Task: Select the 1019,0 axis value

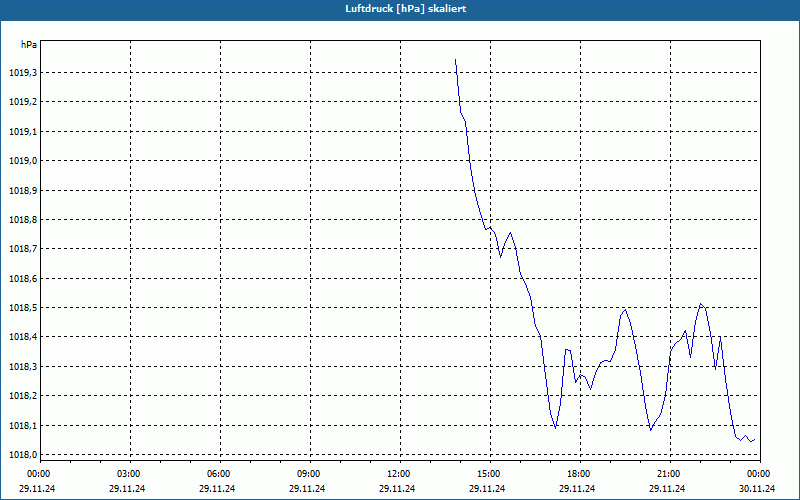Action: click(23, 161)
